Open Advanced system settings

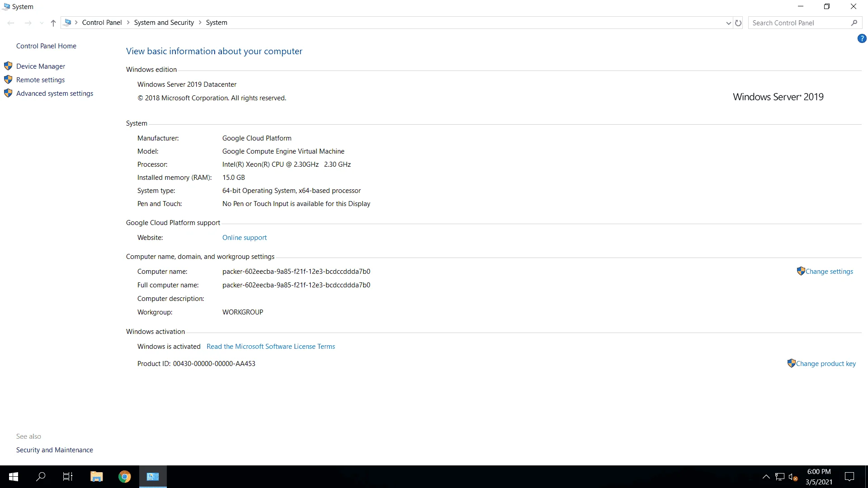[x=55, y=94]
